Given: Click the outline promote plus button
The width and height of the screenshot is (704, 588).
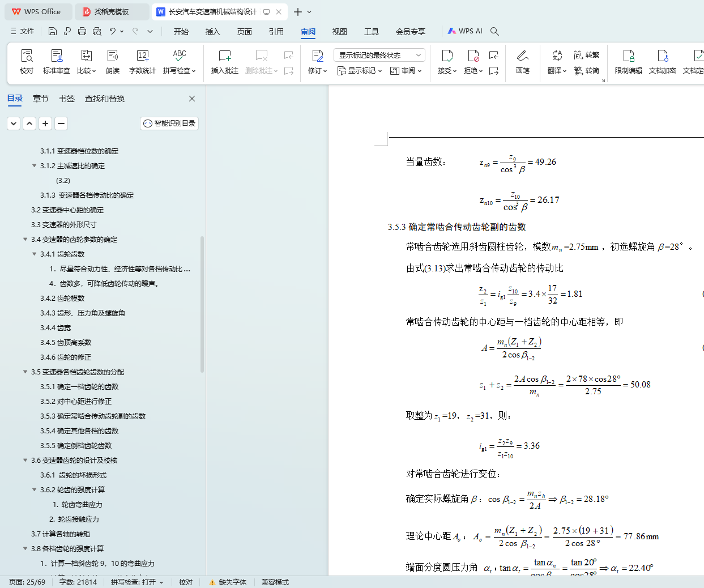Looking at the screenshot, I should pyautogui.click(x=46, y=123).
